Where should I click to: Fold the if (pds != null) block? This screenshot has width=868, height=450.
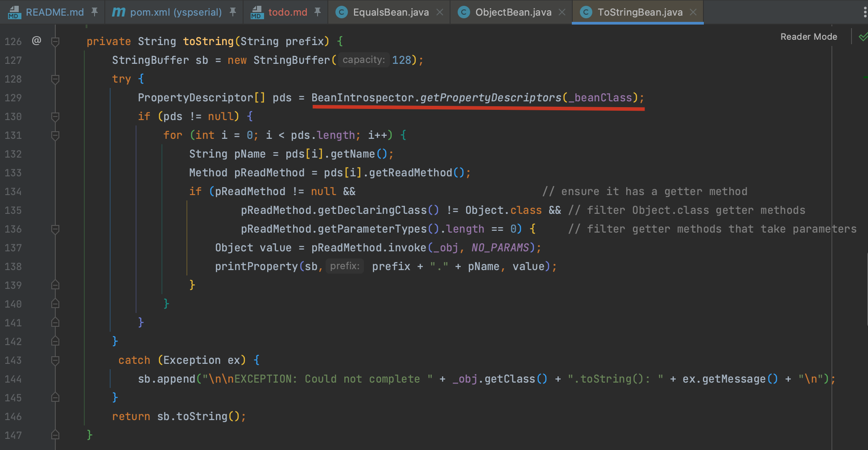pos(55,117)
